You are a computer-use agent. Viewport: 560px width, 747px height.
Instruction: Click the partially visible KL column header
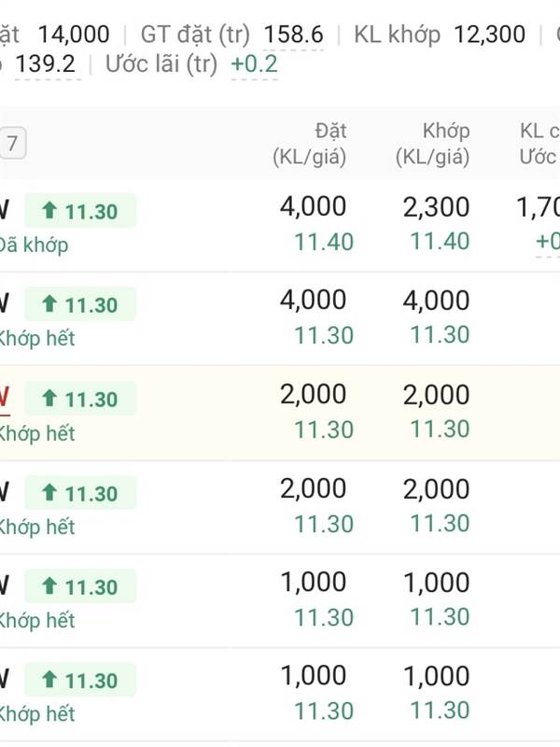(539, 144)
